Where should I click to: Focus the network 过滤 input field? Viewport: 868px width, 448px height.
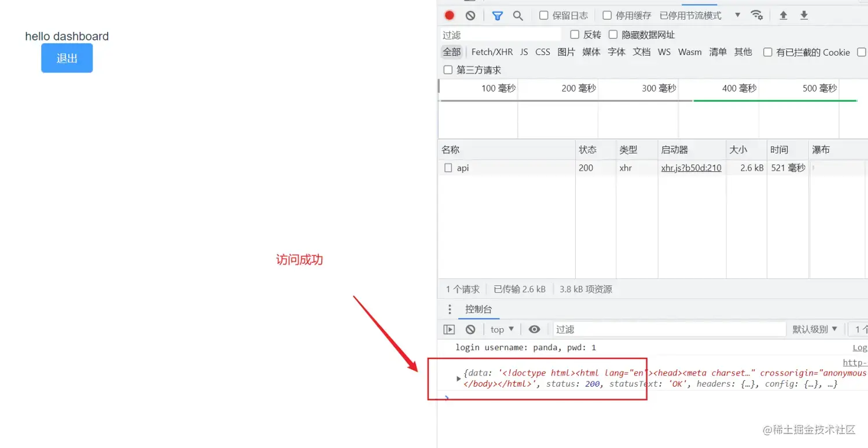coord(501,35)
